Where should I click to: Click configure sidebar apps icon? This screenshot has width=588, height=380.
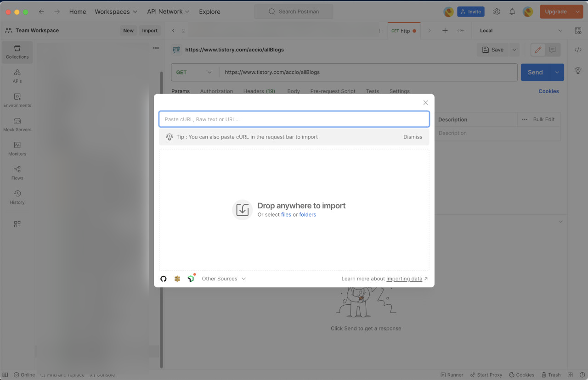(17, 224)
